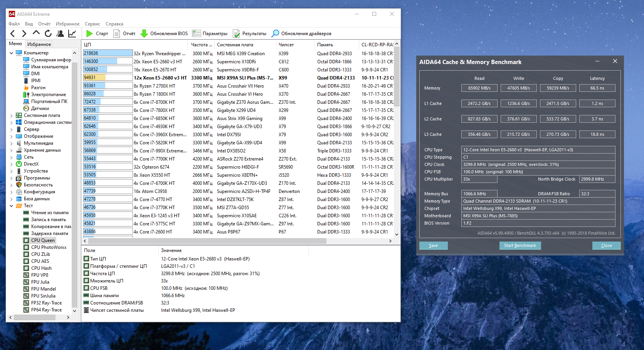
Task: Start the test with the green Старт icon
Action: [90, 34]
